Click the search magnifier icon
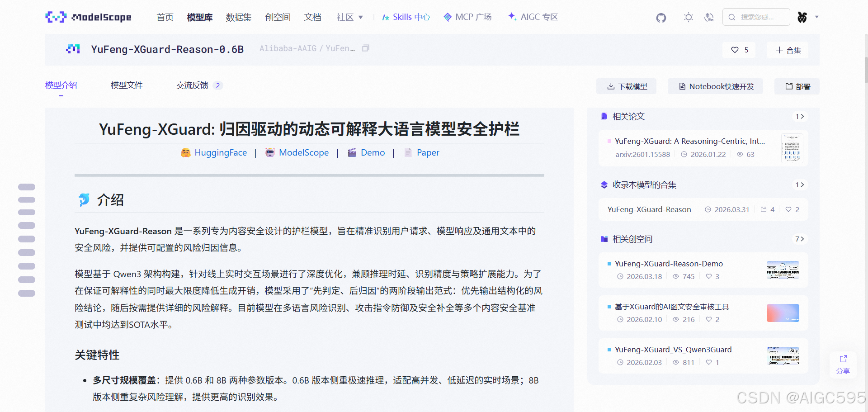Image resolution: width=868 pixels, height=412 pixels. click(x=731, y=17)
